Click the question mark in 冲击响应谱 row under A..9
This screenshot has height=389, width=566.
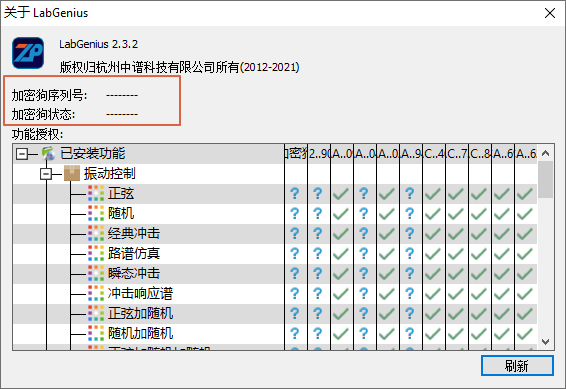(410, 294)
